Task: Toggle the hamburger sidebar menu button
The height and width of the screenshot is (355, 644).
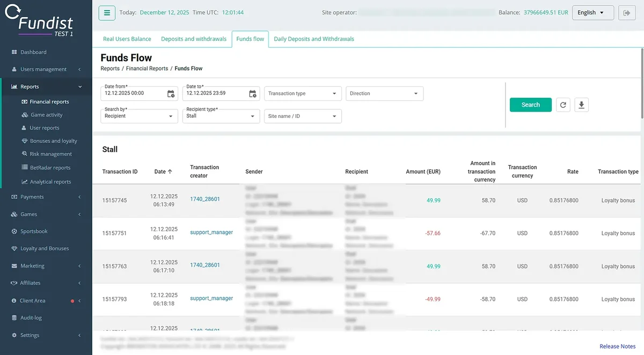Action: point(107,13)
